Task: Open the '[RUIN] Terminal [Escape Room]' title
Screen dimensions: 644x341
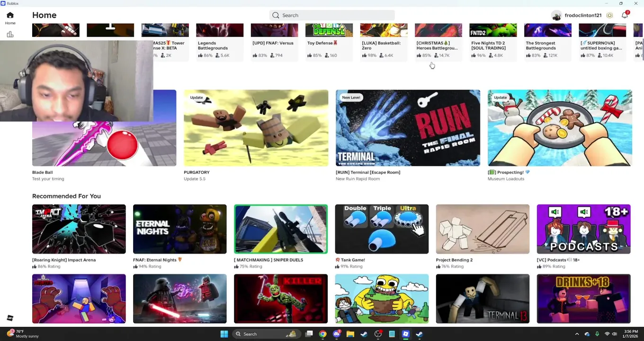Action: point(368,172)
